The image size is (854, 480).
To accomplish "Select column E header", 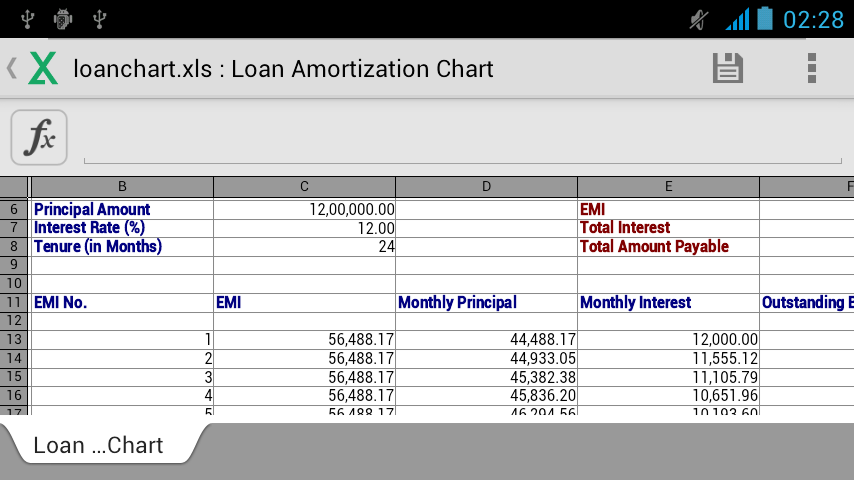I will pyautogui.click(x=668, y=187).
